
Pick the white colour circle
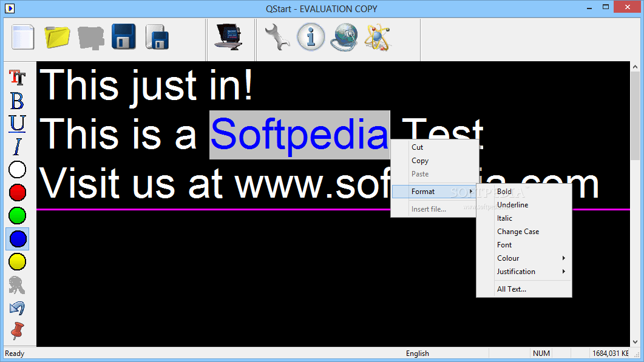click(x=17, y=170)
